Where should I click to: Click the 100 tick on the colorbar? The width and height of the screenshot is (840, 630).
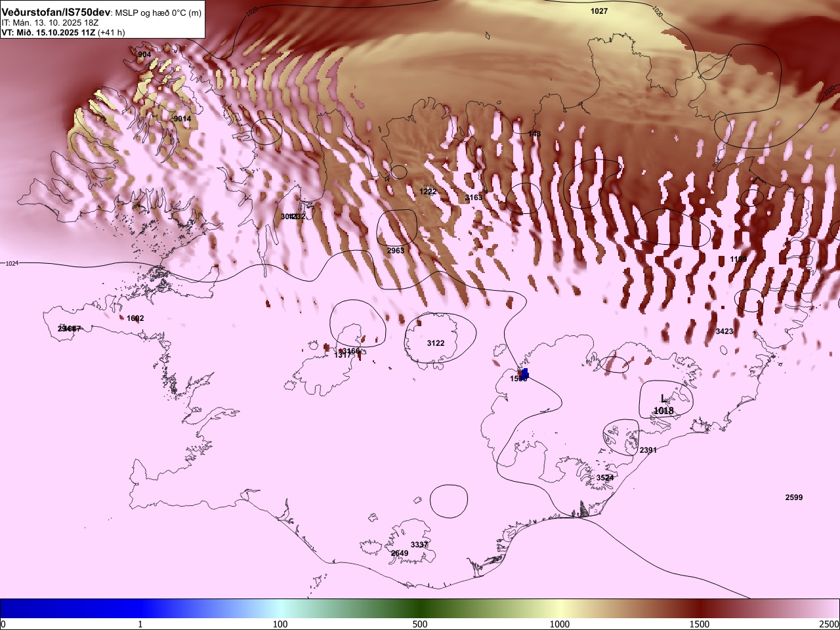pyautogui.click(x=280, y=624)
